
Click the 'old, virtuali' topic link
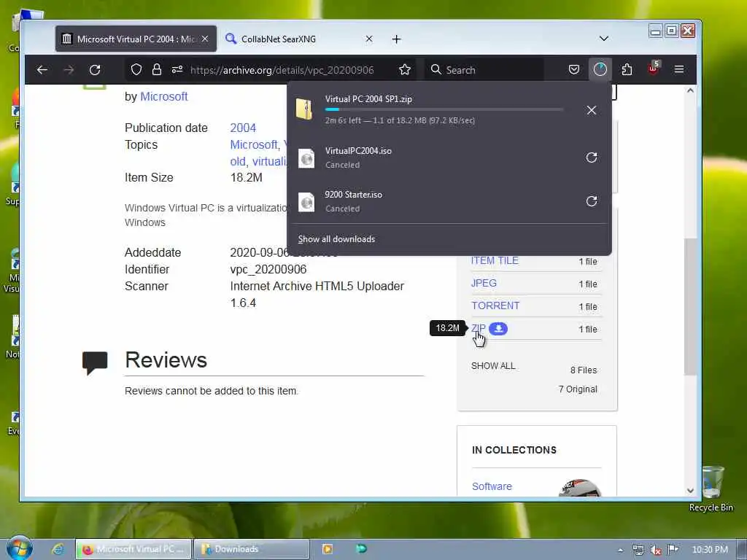click(258, 161)
